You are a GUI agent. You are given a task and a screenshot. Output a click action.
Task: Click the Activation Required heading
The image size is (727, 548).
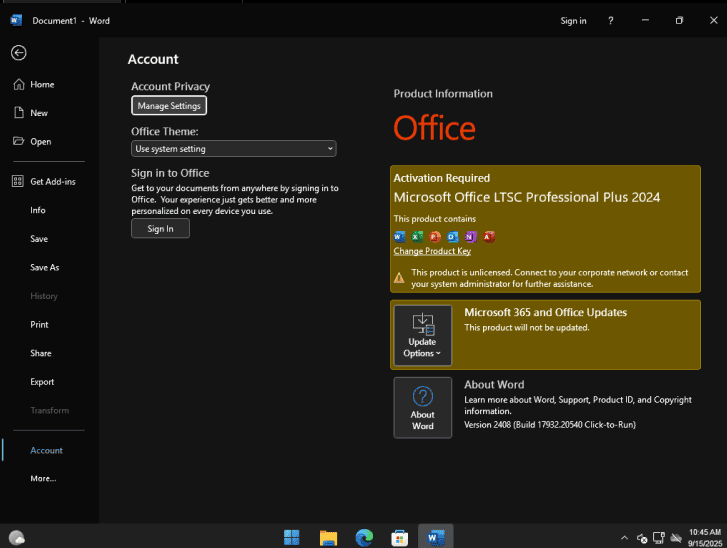(x=441, y=178)
